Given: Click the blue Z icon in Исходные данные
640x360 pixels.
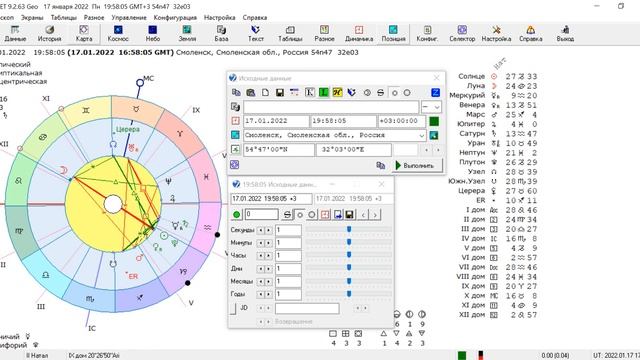Looking at the screenshot, I should tap(436, 93).
